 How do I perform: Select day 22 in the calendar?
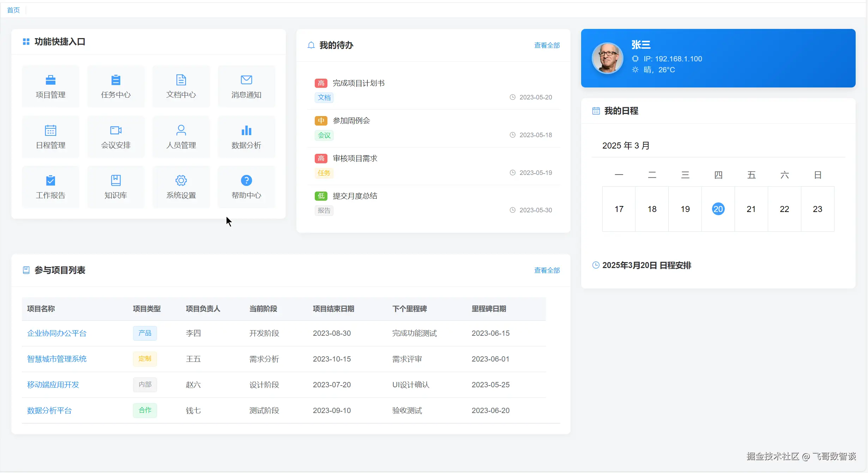[x=784, y=209]
